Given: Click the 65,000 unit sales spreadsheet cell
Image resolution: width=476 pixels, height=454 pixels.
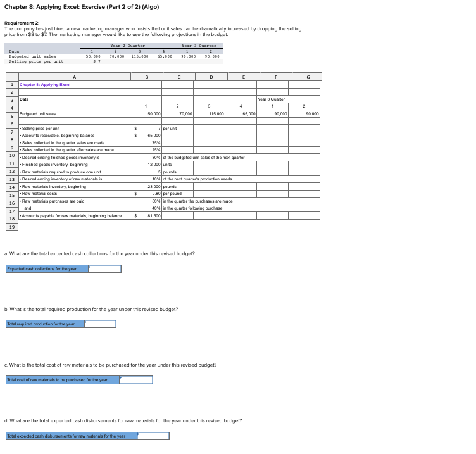Looking at the screenshot, I should [x=241, y=114].
